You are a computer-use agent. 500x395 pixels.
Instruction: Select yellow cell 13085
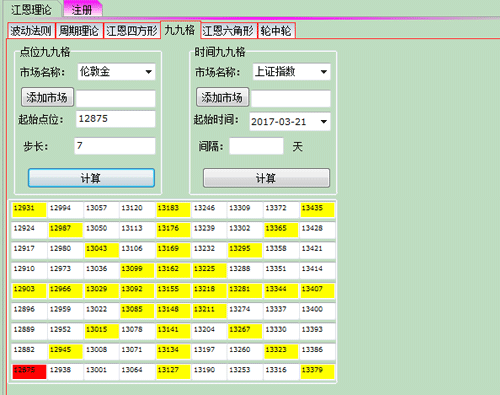[x=137, y=311]
